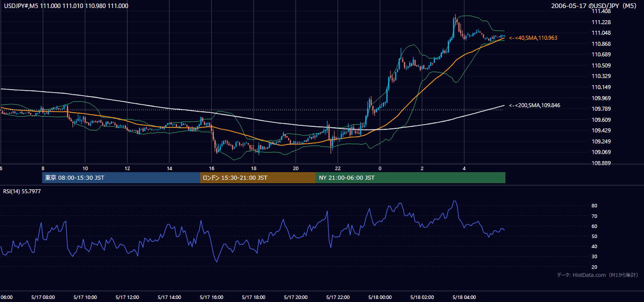Click the 5/17 20:00 date label
The image size is (644, 302).
295,297
